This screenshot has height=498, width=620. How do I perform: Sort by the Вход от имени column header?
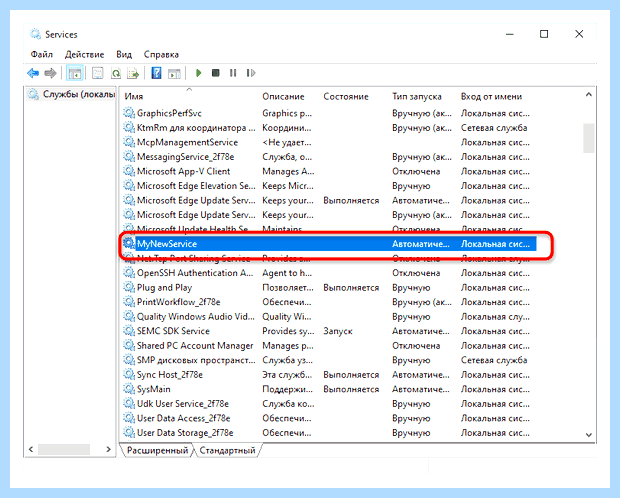pos(491,97)
